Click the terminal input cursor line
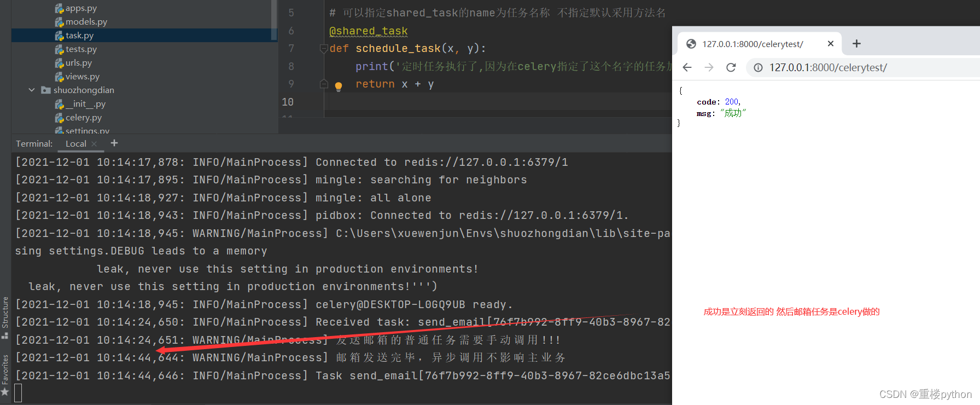Screen dimensions: 980x405 click(18, 393)
